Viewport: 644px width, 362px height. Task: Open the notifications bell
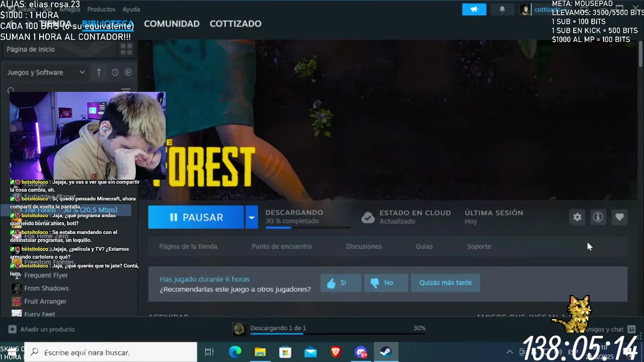click(502, 9)
